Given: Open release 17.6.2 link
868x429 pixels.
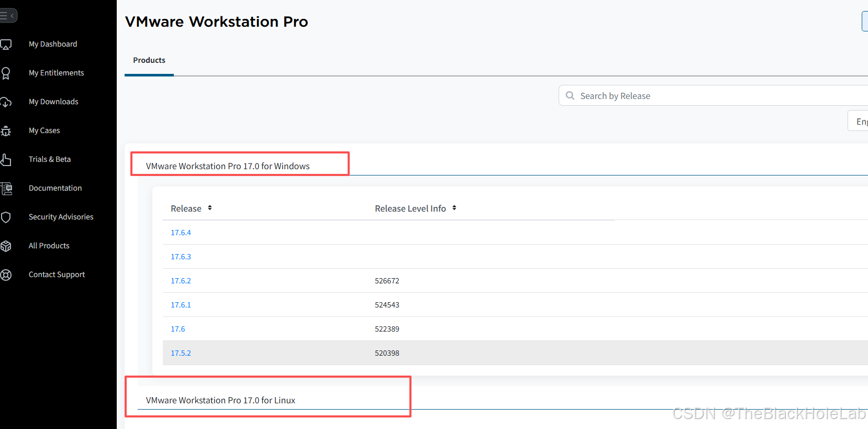Looking at the screenshot, I should click(x=181, y=281).
